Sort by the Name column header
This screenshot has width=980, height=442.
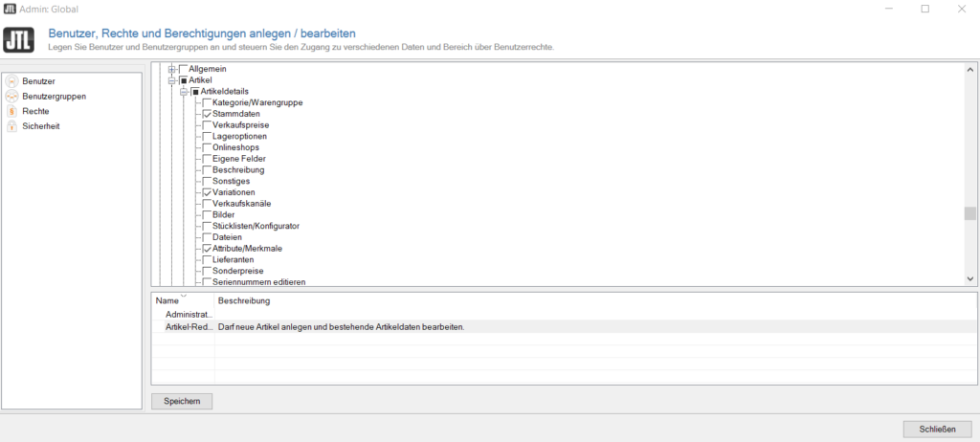point(167,300)
